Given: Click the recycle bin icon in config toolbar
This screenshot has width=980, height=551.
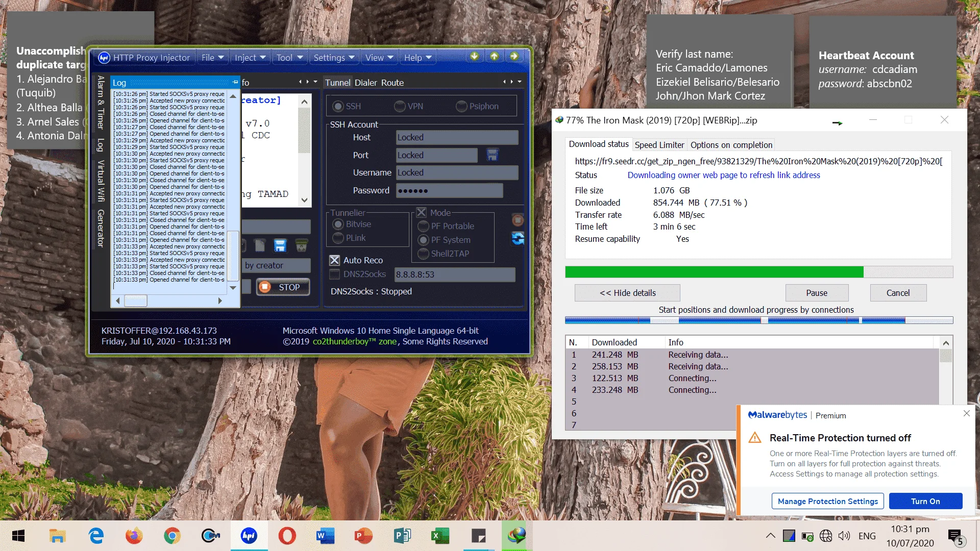Looking at the screenshot, I should click(x=302, y=246).
